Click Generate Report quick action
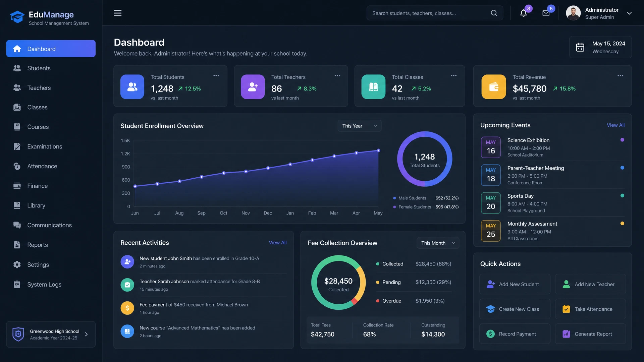This screenshot has width=644, height=362. (590, 334)
